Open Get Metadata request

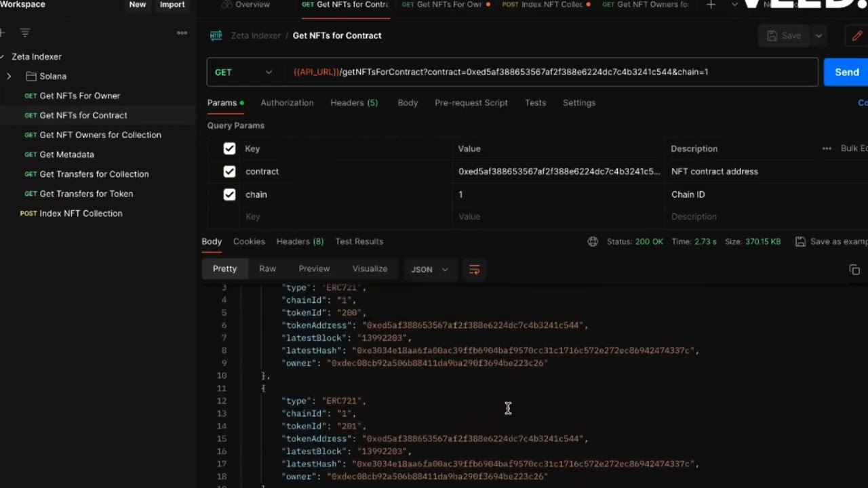coord(66,155)
